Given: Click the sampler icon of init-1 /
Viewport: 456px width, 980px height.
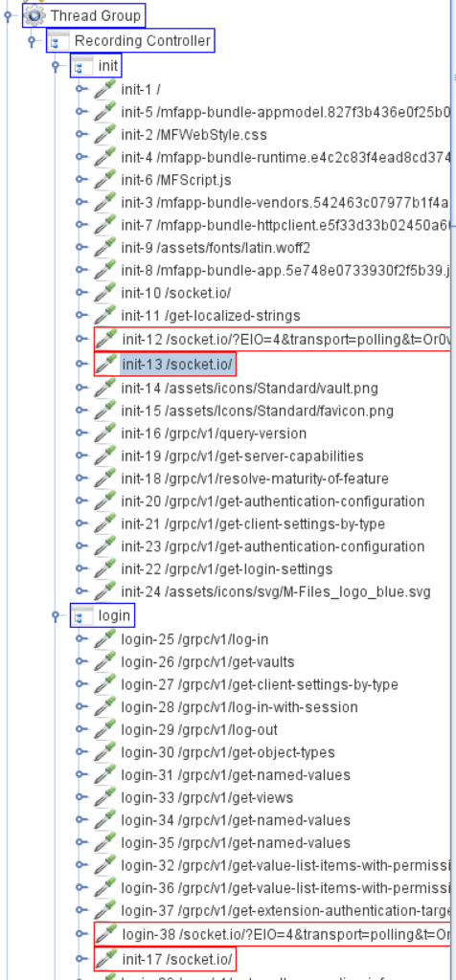Looking at the screenshot, I should click(105, 89).
